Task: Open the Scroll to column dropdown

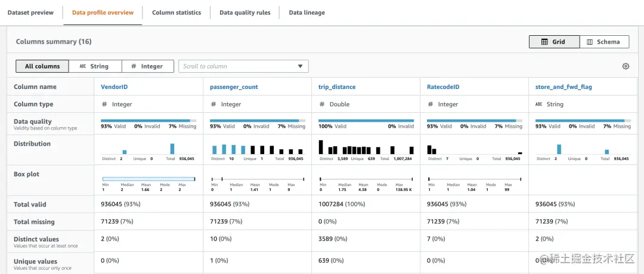Action: pos(243,66)
